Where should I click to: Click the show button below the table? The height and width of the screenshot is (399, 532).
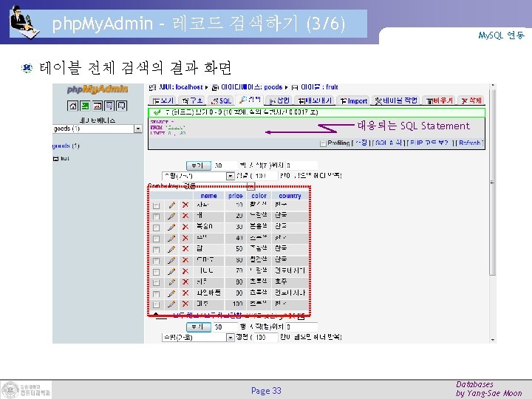199,327
